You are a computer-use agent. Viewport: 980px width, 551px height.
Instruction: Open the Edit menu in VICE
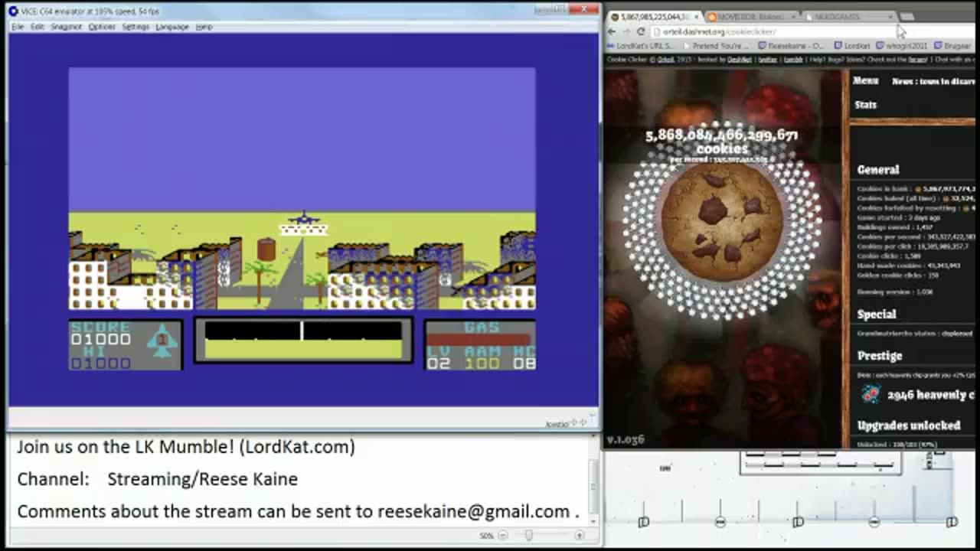click(x=38, y=27)
